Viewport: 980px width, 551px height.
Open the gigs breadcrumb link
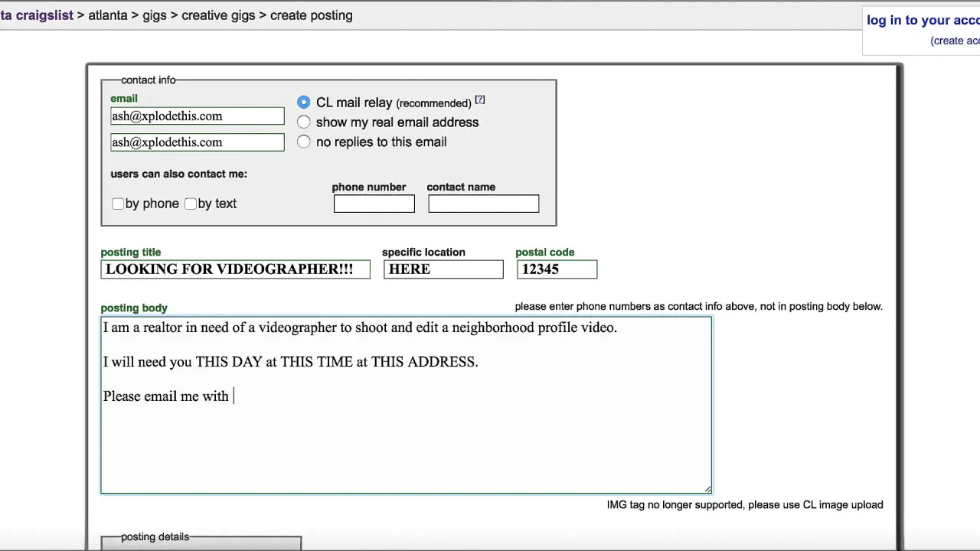tap(155, 15)
